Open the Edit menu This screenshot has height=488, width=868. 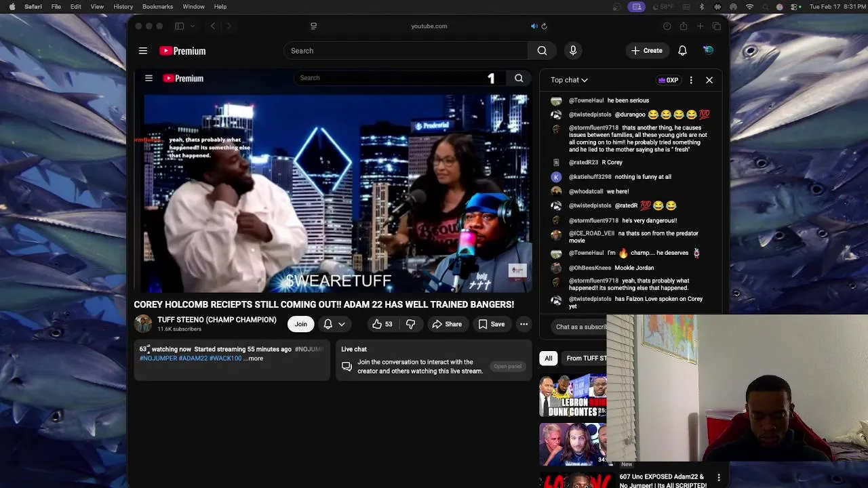(x=76, y=7)
